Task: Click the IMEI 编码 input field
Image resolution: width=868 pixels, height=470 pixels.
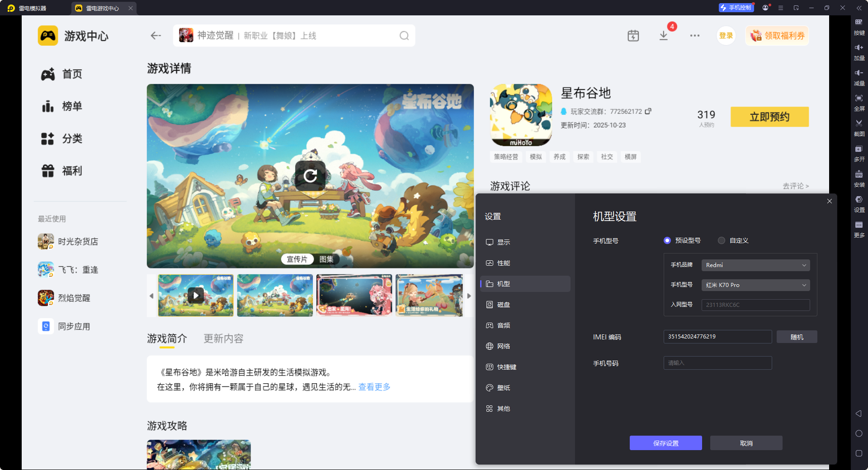Action: click(x=717, y=337)
